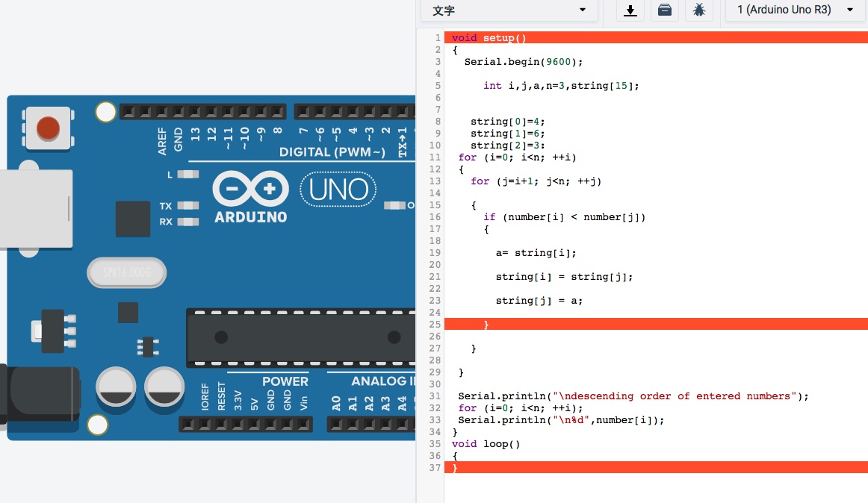This screenshot has width=868, height=503.
Task: Click digital pin 13 header
Action: point(195,112)
